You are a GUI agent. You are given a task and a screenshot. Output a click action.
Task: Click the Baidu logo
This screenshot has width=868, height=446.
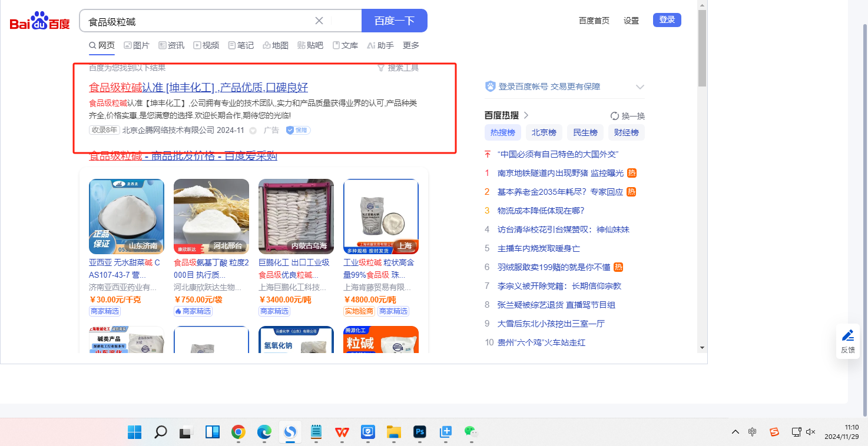[x=39, y=21]
